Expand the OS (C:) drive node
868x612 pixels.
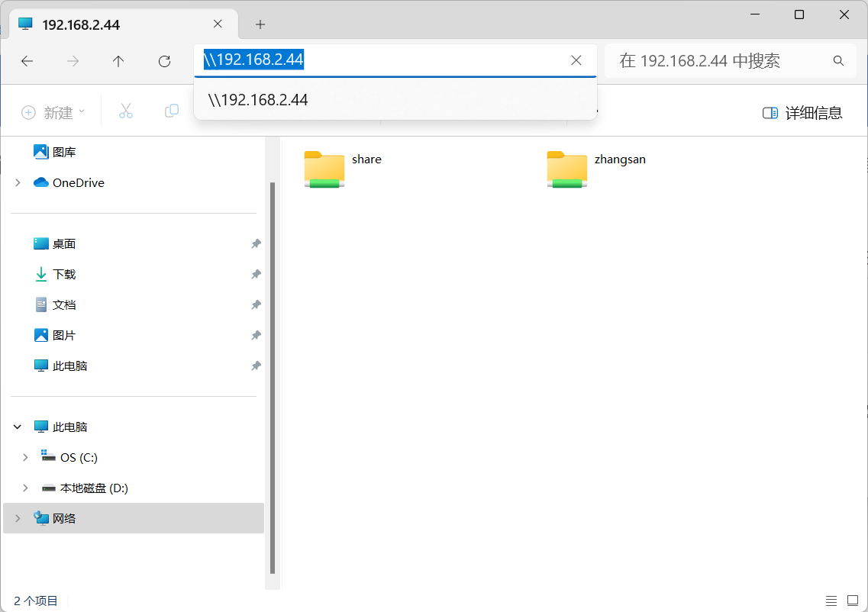click(25, 457)
